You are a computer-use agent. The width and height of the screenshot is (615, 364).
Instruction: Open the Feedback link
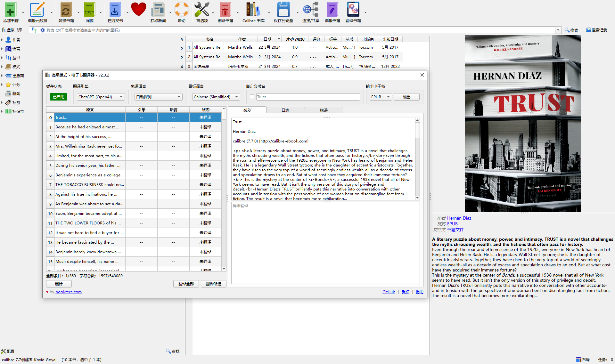tap(406, 292)
